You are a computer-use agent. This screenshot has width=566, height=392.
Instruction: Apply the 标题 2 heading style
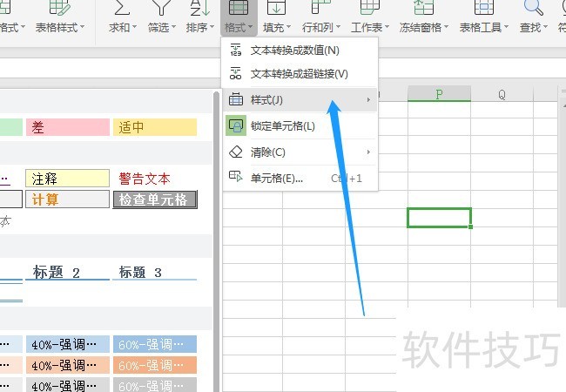point(68,272)
